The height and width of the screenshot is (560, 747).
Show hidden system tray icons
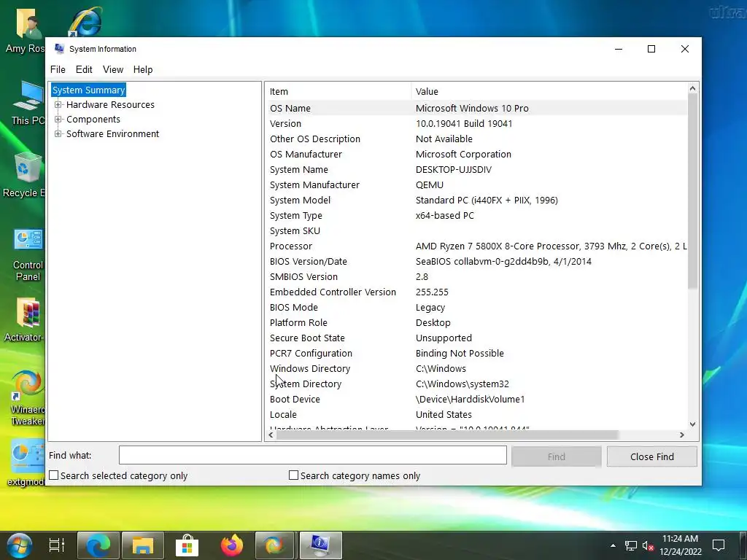click(613, 545)
